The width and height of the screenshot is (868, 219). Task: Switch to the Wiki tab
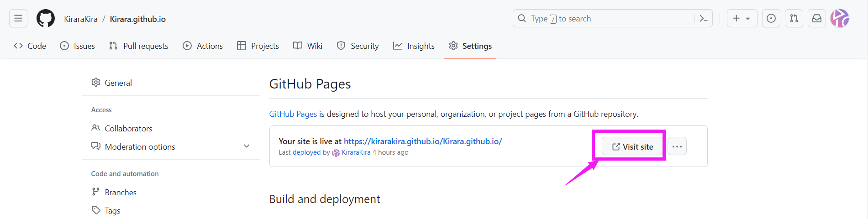pyautogui.click(x=308, y=46)
